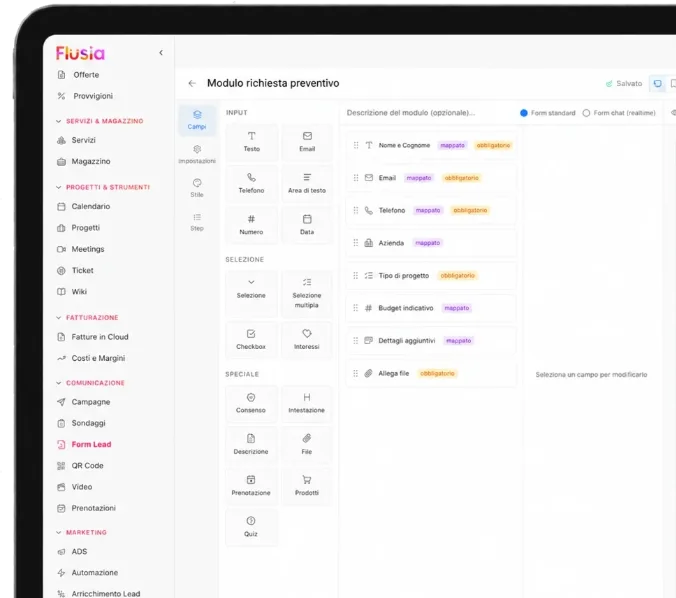
Task: Collapse the SERVIZI & MAGAZZINO section
Action: 58,121
